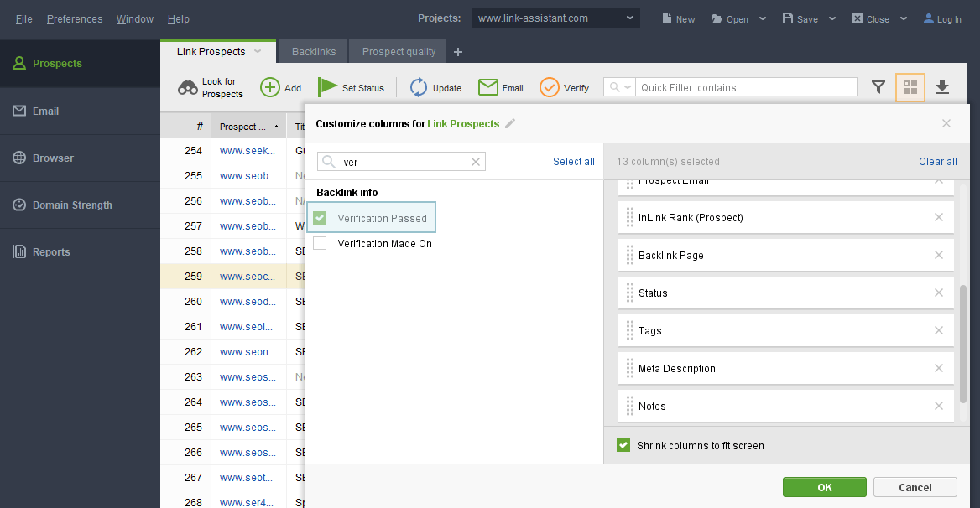The image size is (980, 508).
Task: Click the selected columns list scrollbar
Action: [x=962, y=344]
